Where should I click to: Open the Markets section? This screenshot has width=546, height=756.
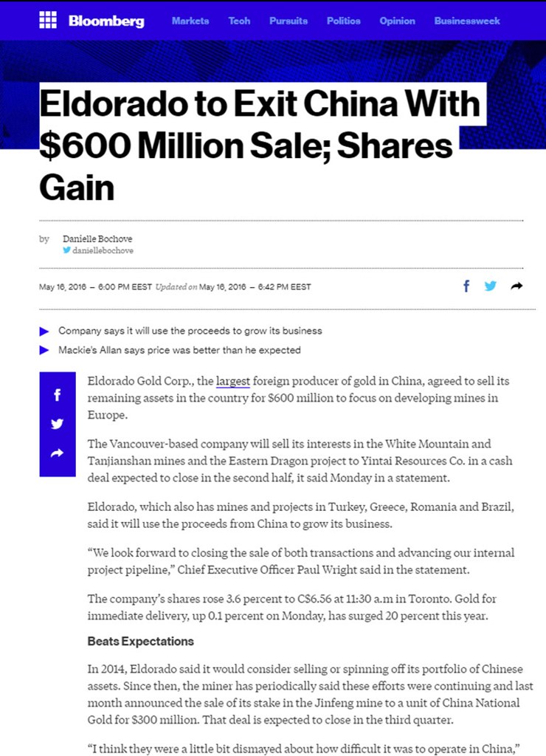tap(190, 21)
